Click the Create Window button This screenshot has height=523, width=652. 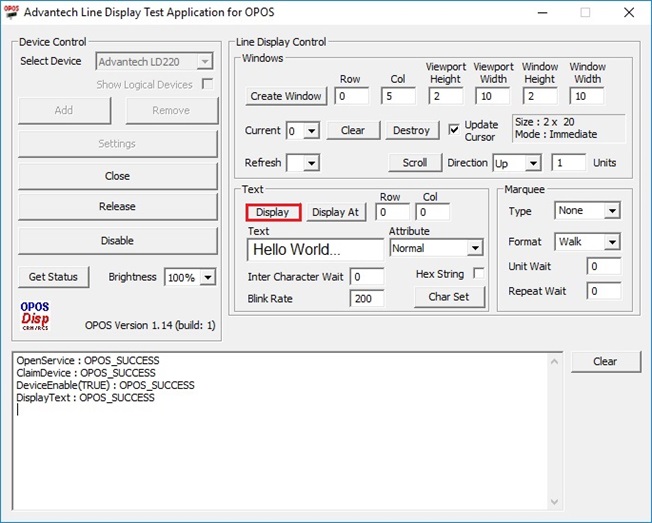pyautogui.click(x=287, y=96)
